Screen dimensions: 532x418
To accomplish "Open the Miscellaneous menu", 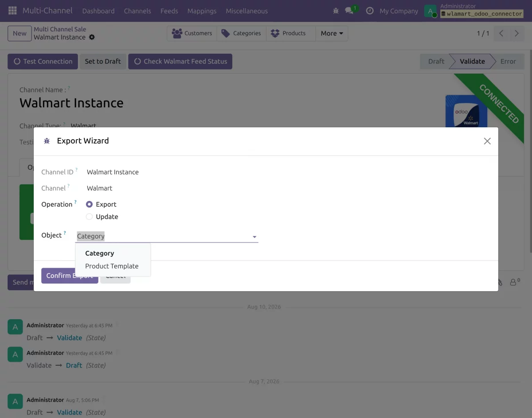I will pyautogui.click(x=246, y=11).
